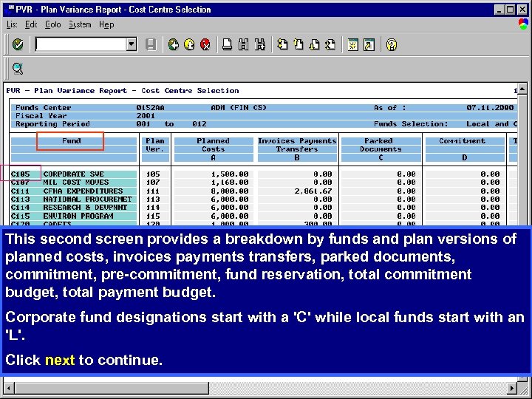The height and width of the screenshot is (399, 532).
Task: Click the yellow 'next' link
Action: (x=60, y=360)
